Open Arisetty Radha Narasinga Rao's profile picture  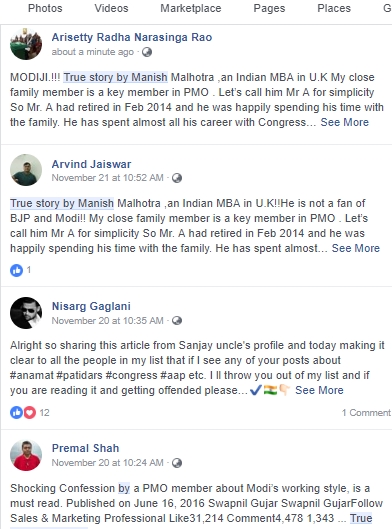(x=26, y=44)
